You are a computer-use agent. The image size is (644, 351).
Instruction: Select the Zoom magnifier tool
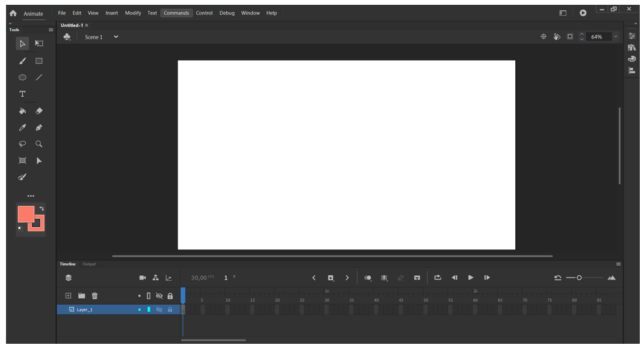click(x=39, y=144)
